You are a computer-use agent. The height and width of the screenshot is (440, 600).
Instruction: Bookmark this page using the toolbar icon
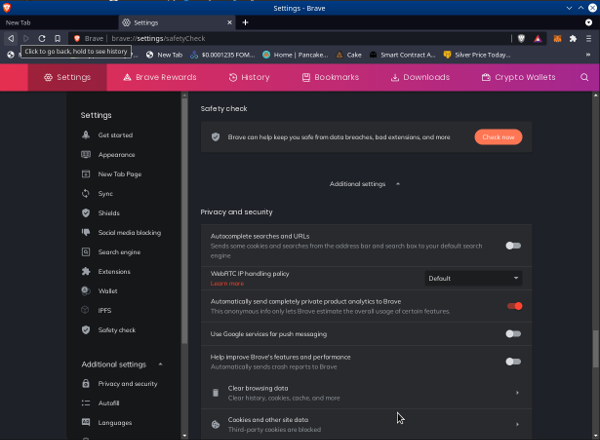[57, 38]
